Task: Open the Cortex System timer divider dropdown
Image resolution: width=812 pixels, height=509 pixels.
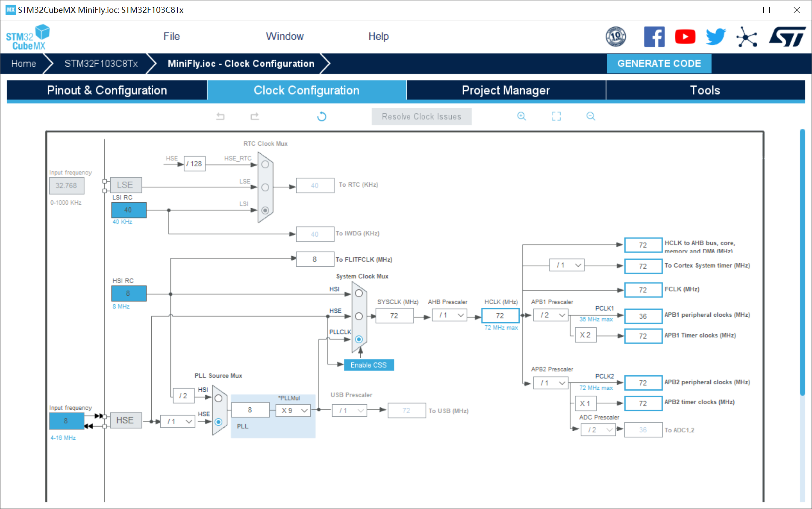Action: click(567, 265)
